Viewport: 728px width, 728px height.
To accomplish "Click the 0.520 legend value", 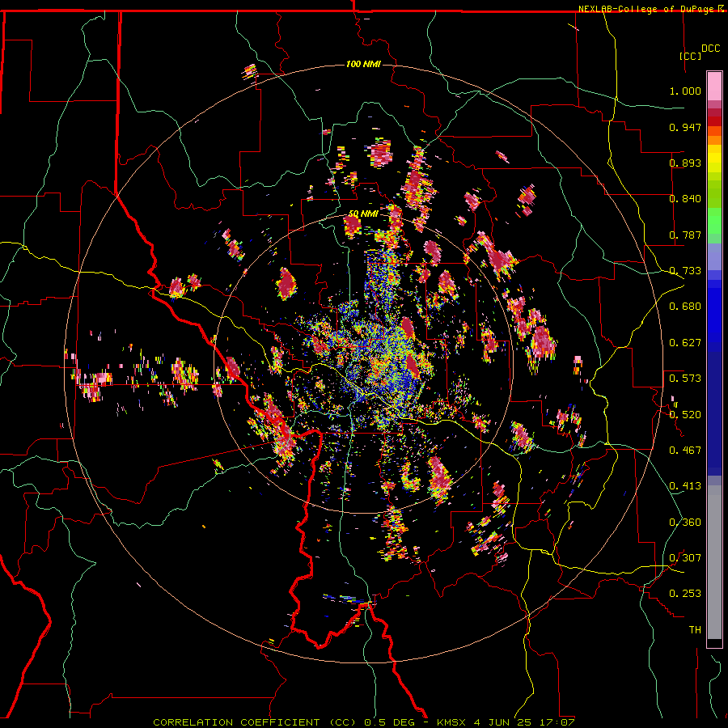I will tap(685, 415).
